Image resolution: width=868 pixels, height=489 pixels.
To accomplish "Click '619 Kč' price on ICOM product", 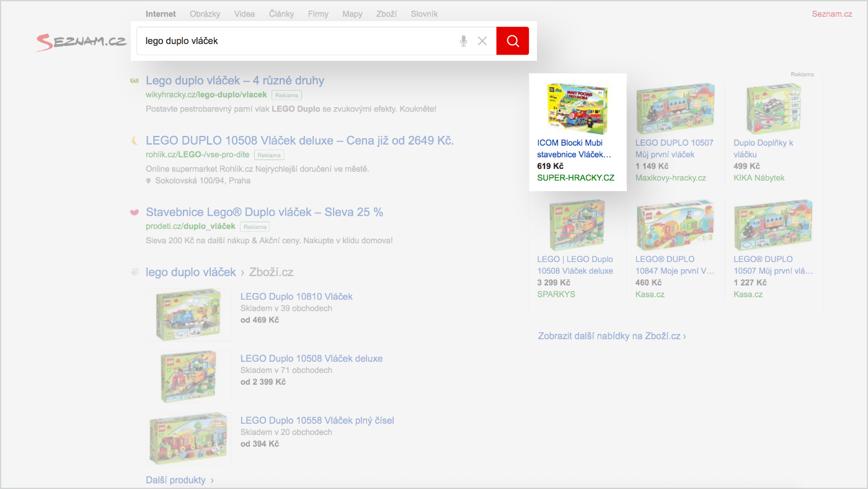I will click(x=551, y=166).
